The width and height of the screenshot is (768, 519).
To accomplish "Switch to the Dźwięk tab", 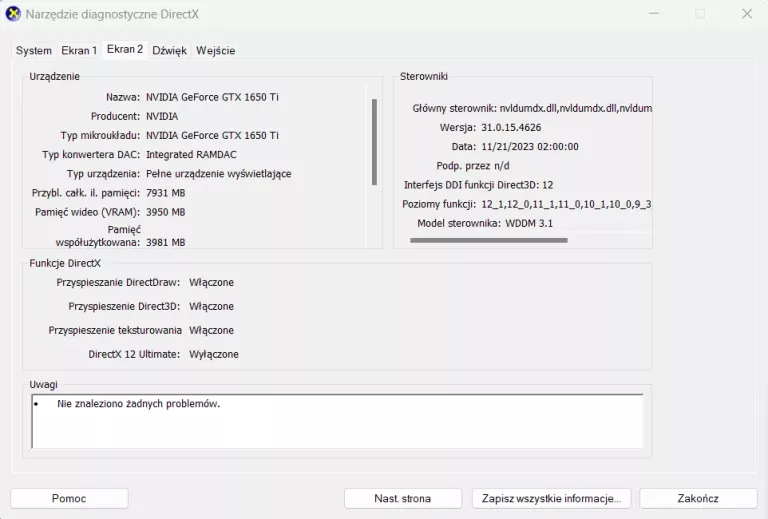I will point(169,50).
